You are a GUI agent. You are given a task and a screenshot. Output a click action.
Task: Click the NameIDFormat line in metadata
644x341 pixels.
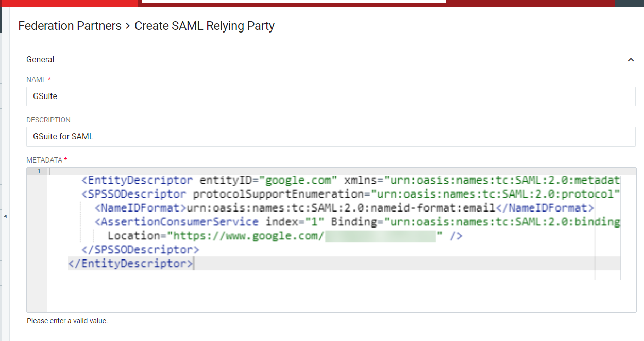(345, 208)
